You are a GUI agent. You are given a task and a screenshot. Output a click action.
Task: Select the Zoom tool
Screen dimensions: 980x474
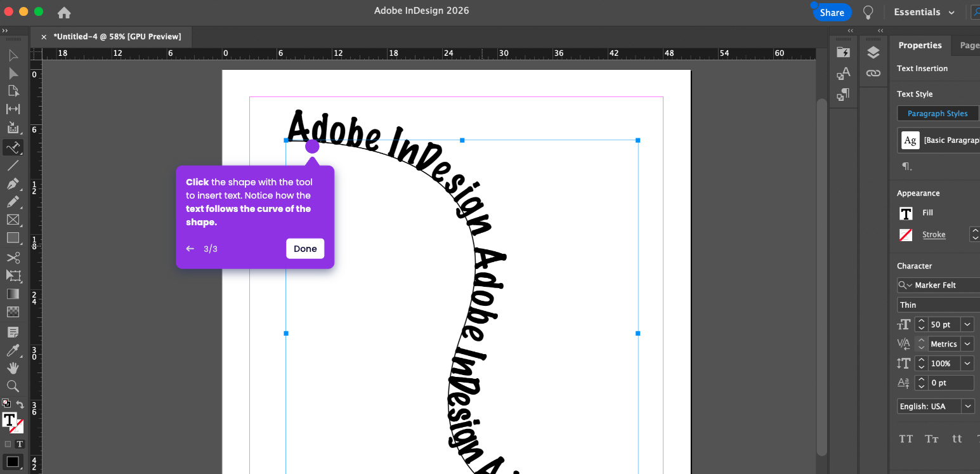point(13,386)
